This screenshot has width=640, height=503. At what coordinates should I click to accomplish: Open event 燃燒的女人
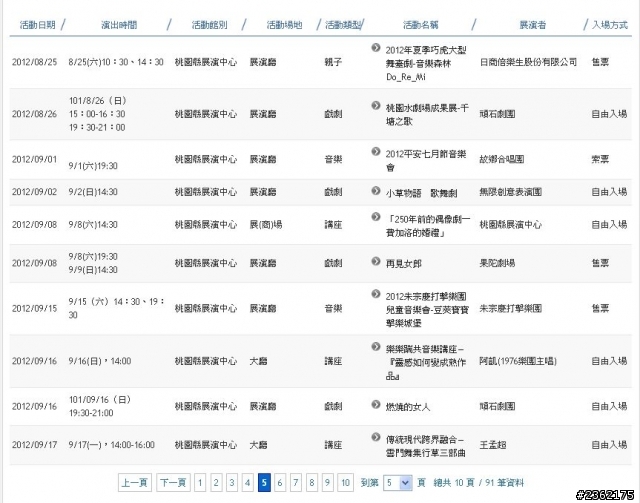pos(408,407)
